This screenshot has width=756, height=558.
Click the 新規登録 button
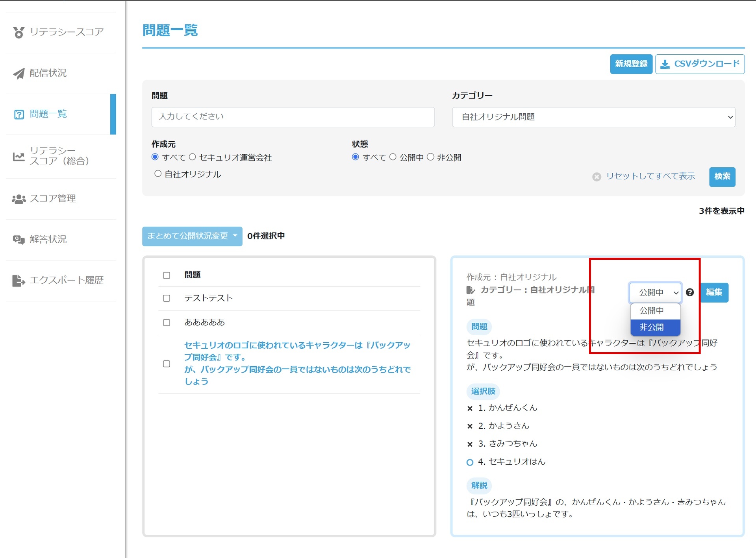point(631,64)
